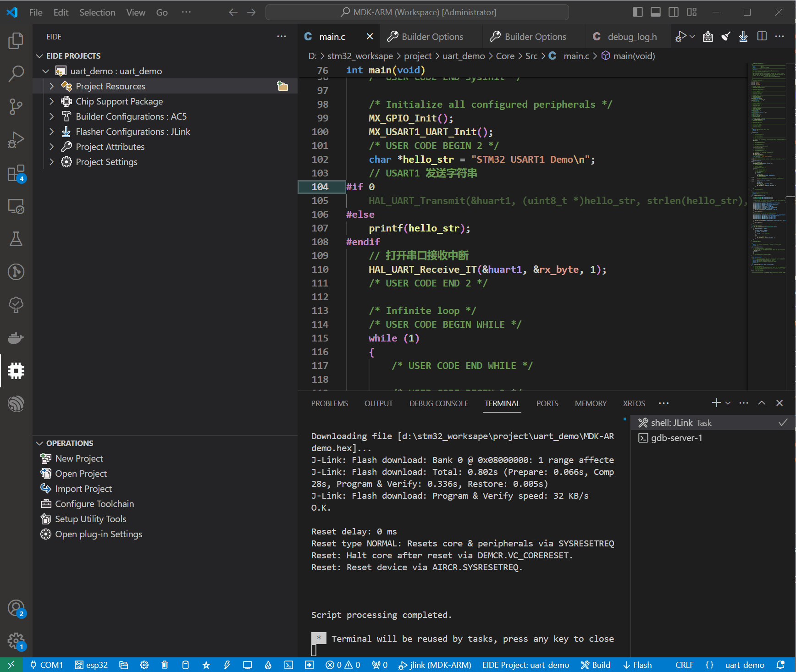Click the download-to-device icon in the editor toolbar
796x672 pixels.
(x=743, y=37)
